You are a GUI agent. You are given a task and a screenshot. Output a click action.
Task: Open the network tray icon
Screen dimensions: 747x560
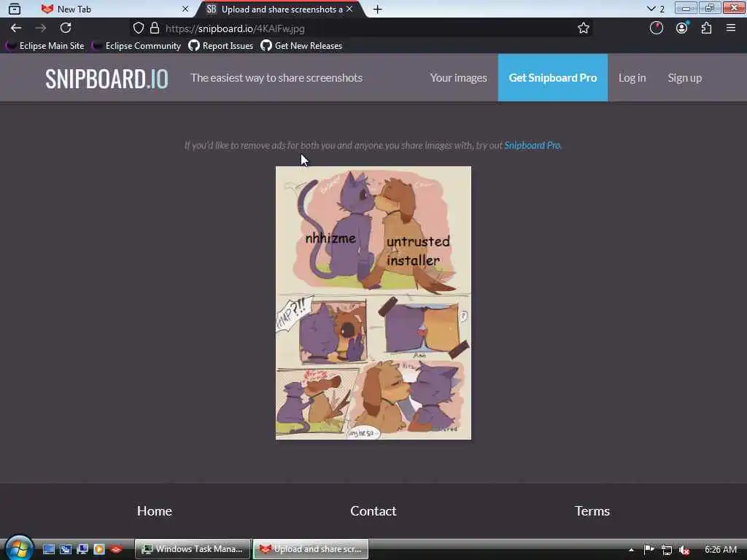point(667,550)
